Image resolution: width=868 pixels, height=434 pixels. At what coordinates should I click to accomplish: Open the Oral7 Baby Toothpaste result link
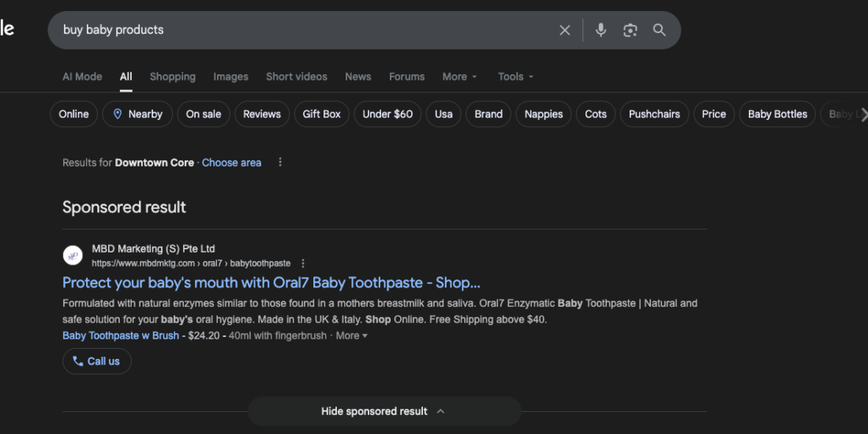click(x=271, y=282)
